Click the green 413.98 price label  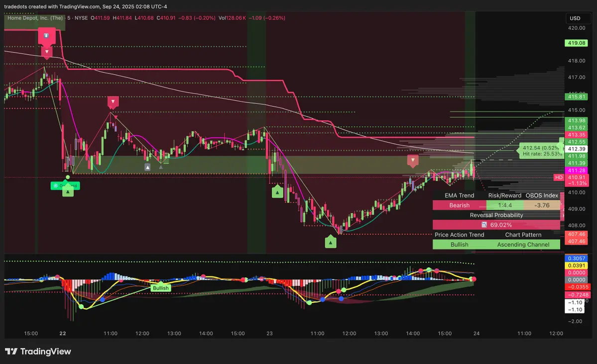click(x=577, y=120)
